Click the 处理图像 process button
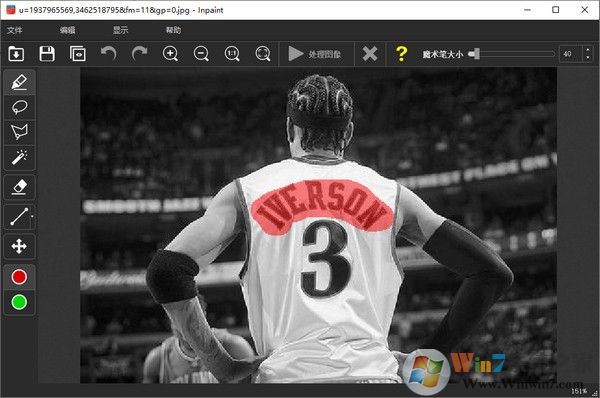This screenshot has height=398, width=600. coord(315,54)
